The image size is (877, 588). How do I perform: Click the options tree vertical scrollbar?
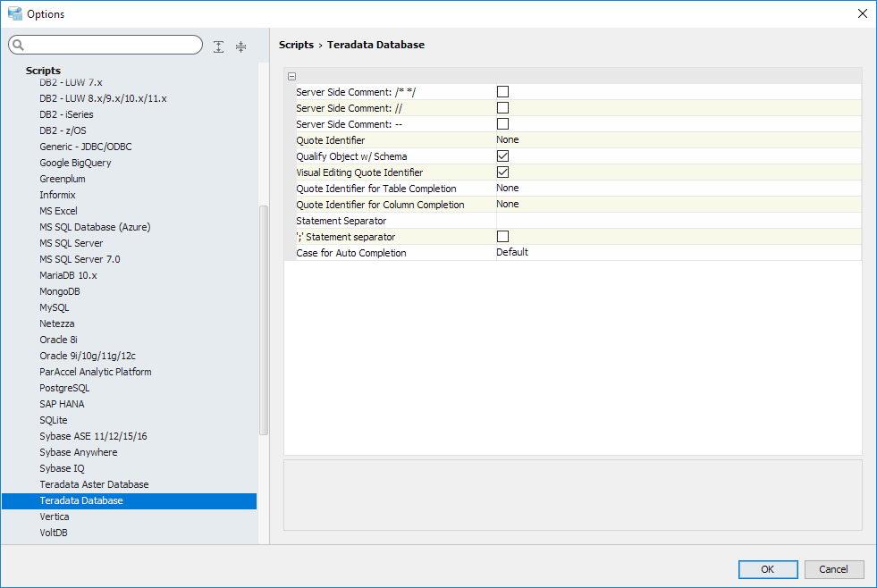coord(263,320)
